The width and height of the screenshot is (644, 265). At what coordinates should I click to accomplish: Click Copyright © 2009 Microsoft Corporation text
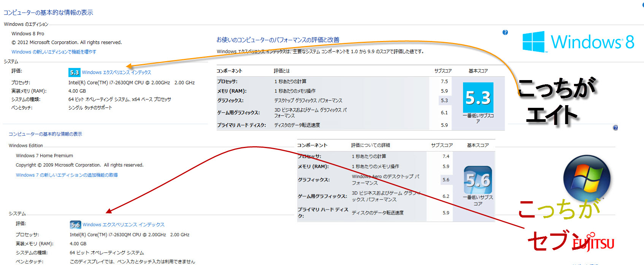(x=79, y=165)
